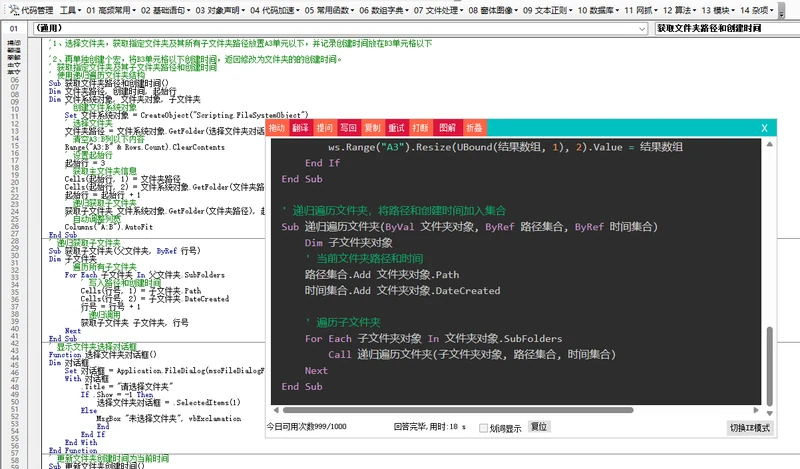Click '路径集合.Add 文件夹对象.Path' code line
The width and height of the screenshot is (800, 469).
click(x=382, y=275)
